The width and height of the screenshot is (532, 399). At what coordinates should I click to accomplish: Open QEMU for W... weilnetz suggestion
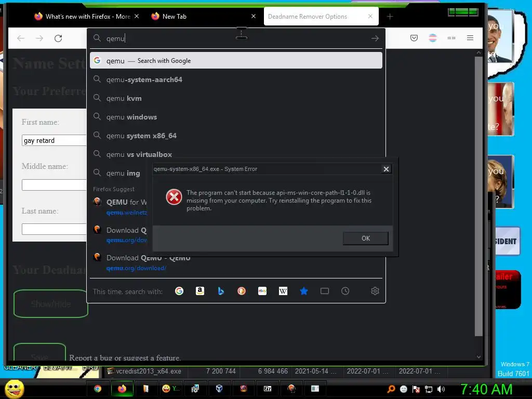[x=121, y=206]
